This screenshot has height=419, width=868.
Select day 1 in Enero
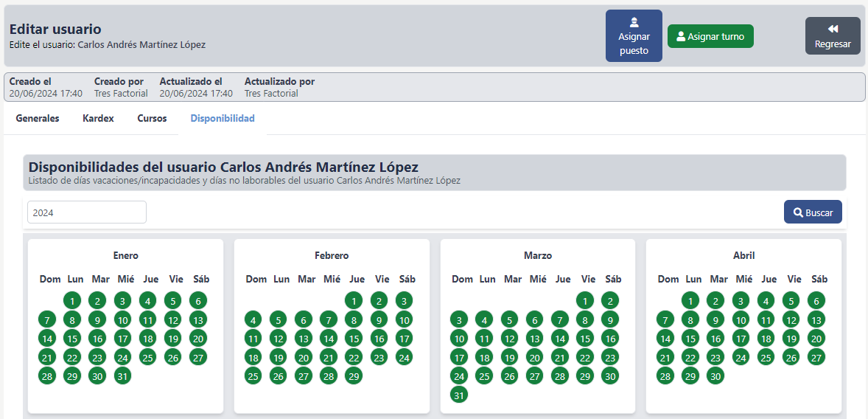[x=72, y=301]
